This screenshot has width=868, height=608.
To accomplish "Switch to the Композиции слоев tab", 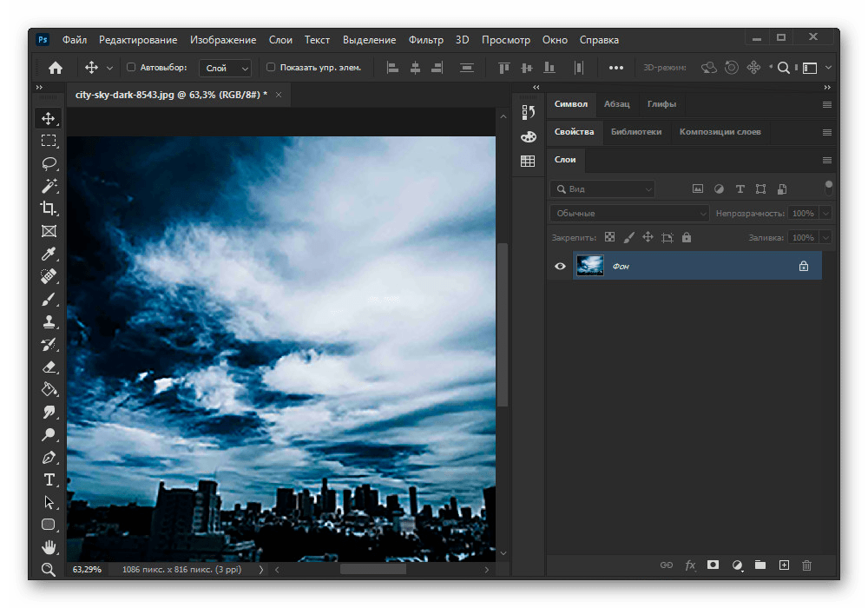I will [720, 132].
